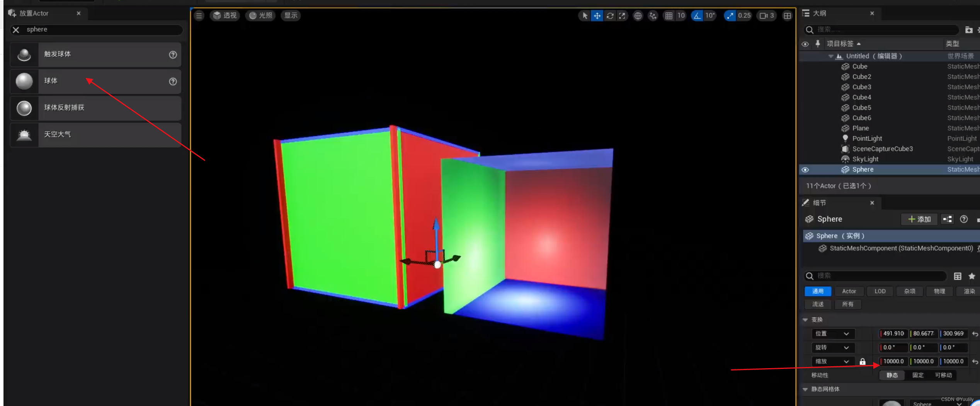
Task: Toggle surface snapping icon in viewport toolbar
Action: (653, 16)
